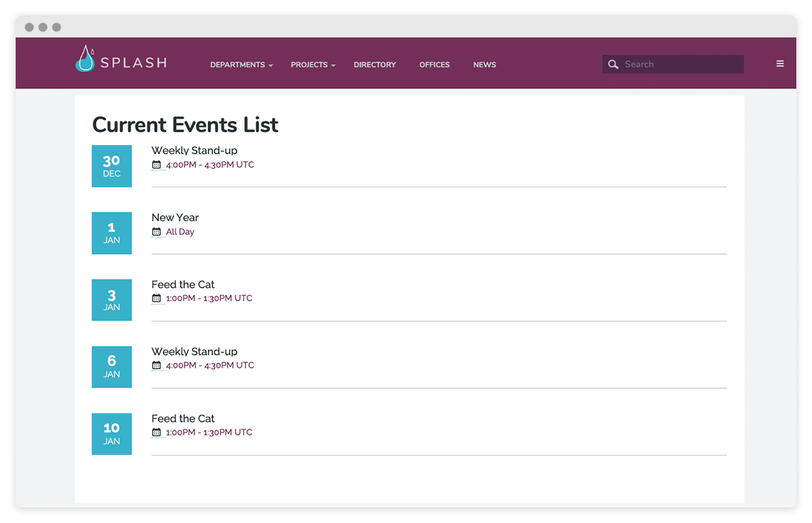The image size is (812, 523).
Task: Click the search magnifier icon
Action: tap(613, 65)
